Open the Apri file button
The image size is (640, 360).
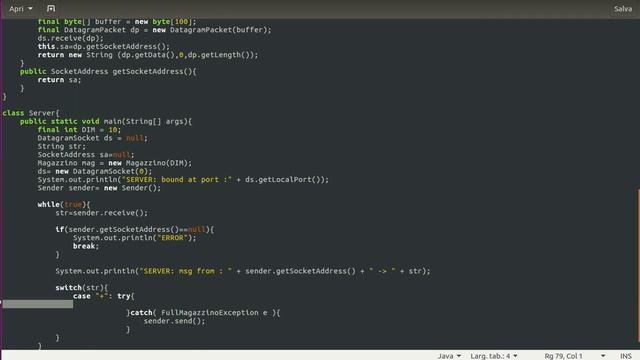[x=16, y=9]
